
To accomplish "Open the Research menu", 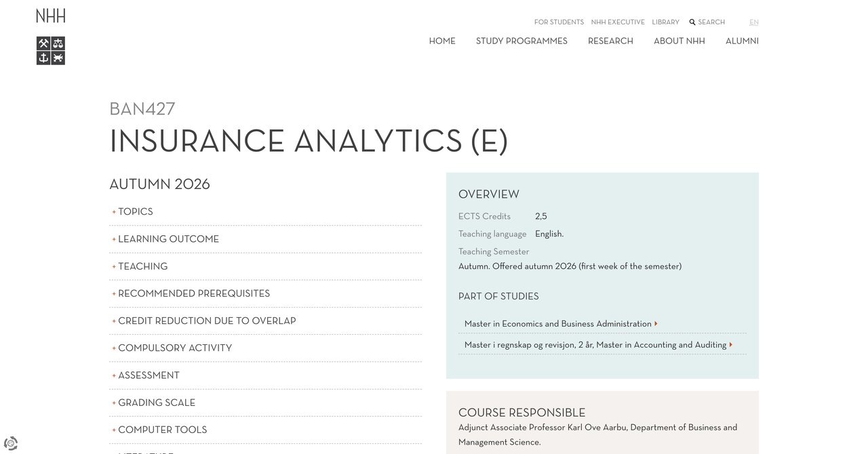I will coord(610,41).
